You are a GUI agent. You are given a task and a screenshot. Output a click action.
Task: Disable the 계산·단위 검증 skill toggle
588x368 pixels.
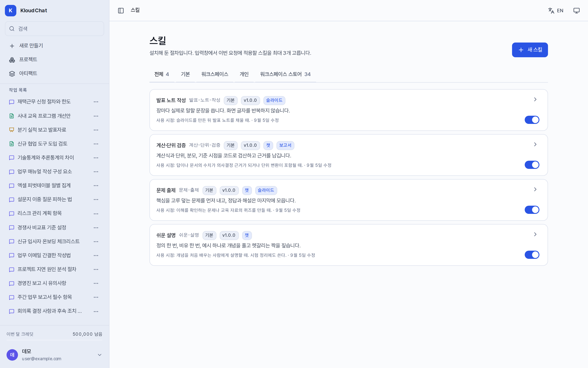point(532,165)
